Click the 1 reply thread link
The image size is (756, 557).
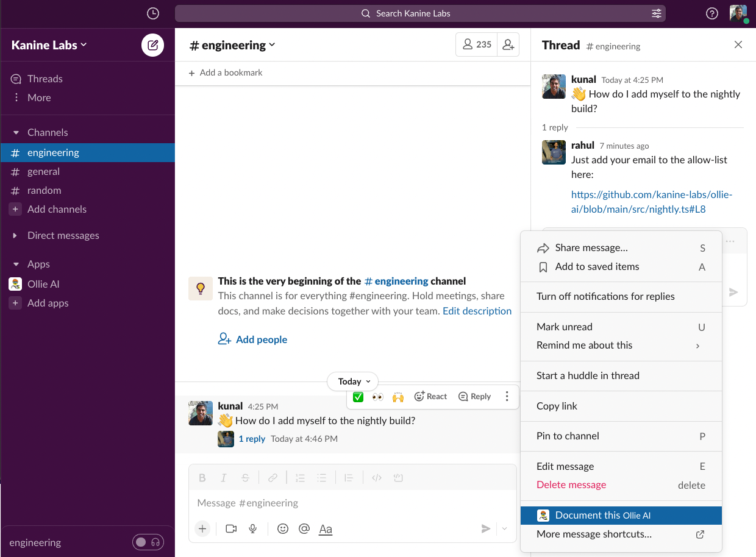click(252, 439)
